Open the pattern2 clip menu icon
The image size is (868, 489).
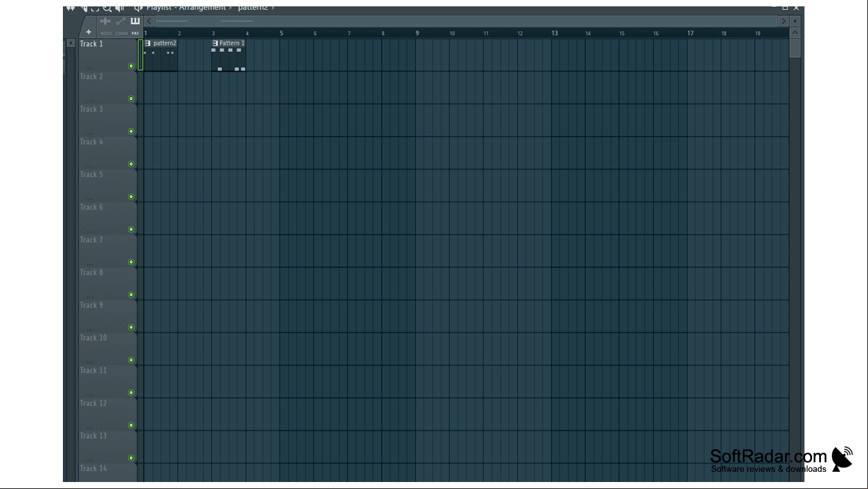[x=148, y=43]
